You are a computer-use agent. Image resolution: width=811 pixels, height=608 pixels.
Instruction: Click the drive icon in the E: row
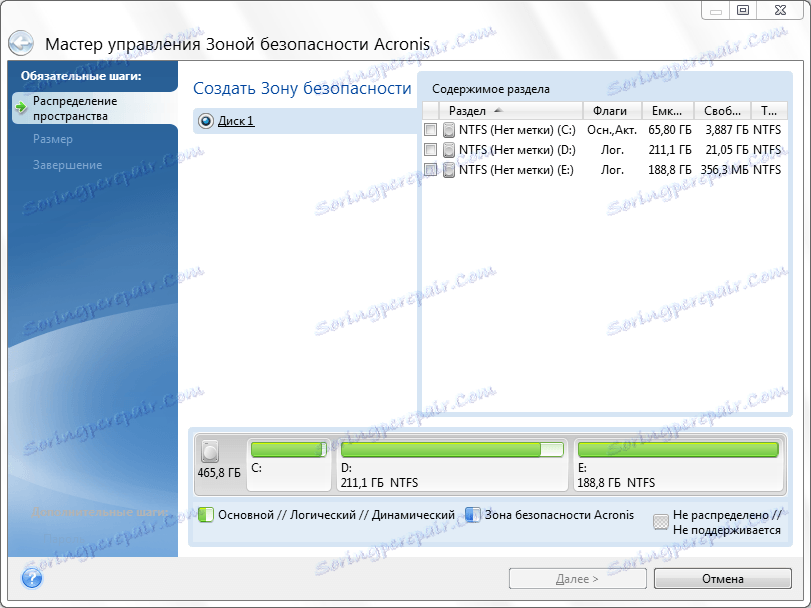(449, 170)
